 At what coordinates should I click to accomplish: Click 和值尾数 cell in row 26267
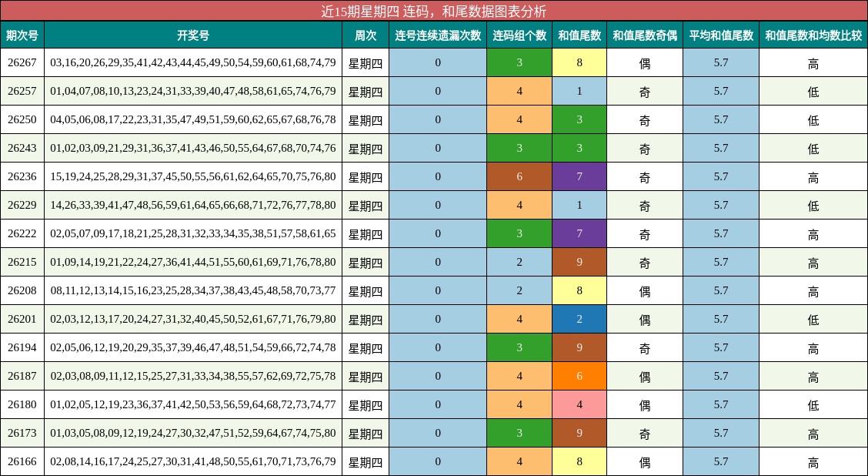point(579,62)
